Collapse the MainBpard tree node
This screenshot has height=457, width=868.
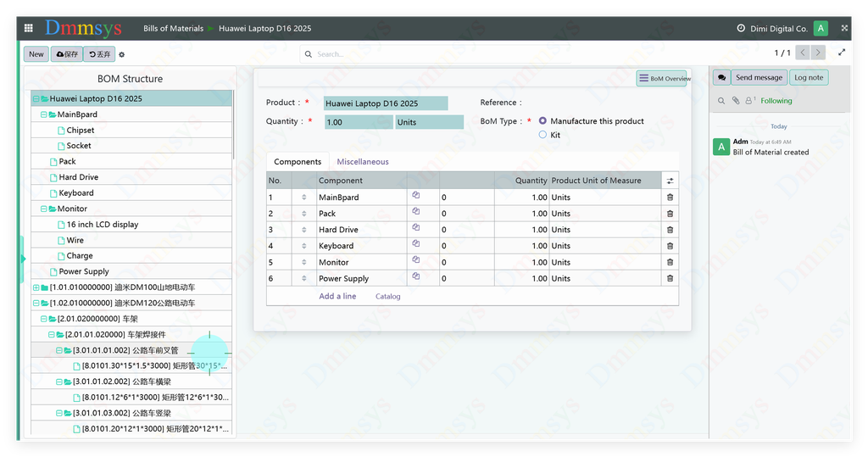(44, 114)
